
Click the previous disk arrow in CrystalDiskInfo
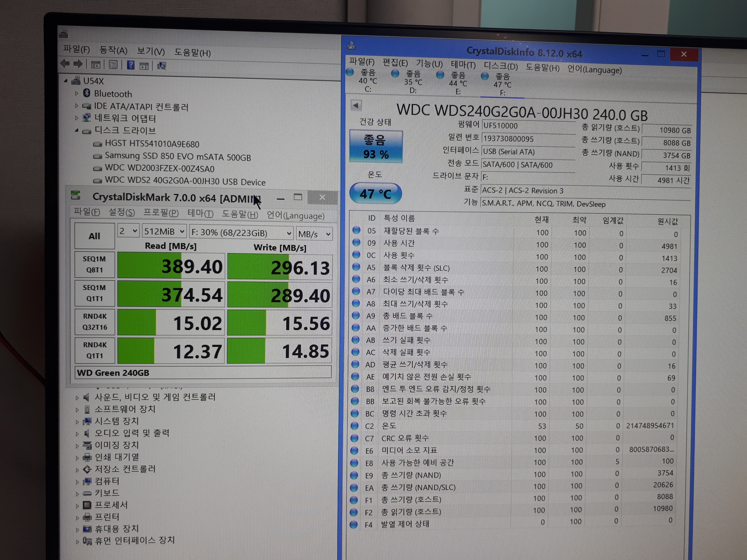click(x=356, y=105)
